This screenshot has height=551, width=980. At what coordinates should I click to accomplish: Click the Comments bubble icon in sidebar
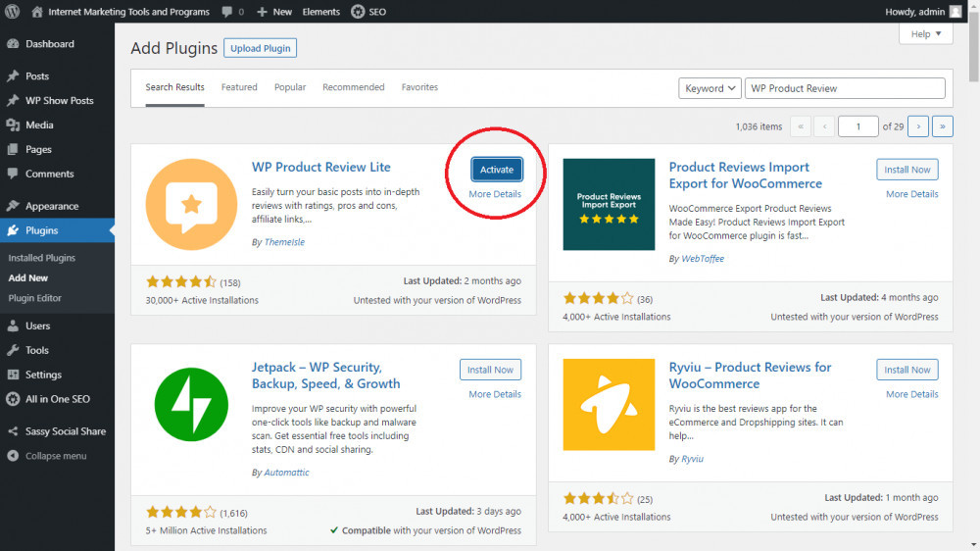13,174
